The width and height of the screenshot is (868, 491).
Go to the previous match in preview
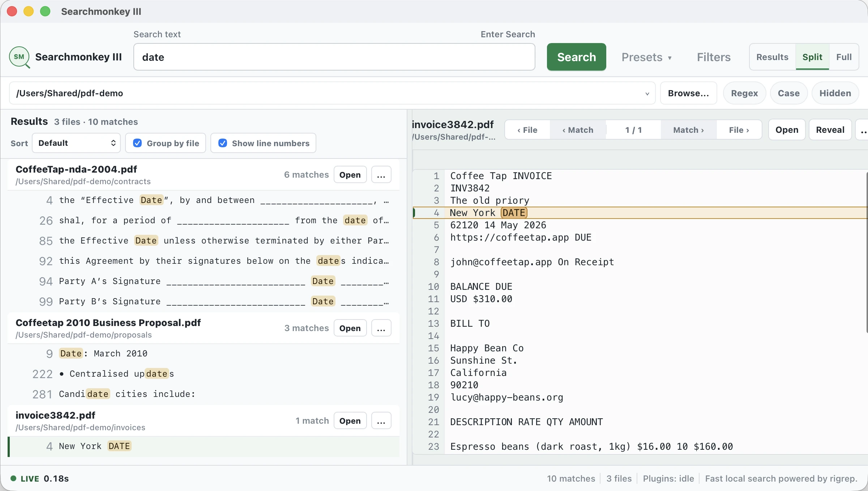[x=578, y=130]
